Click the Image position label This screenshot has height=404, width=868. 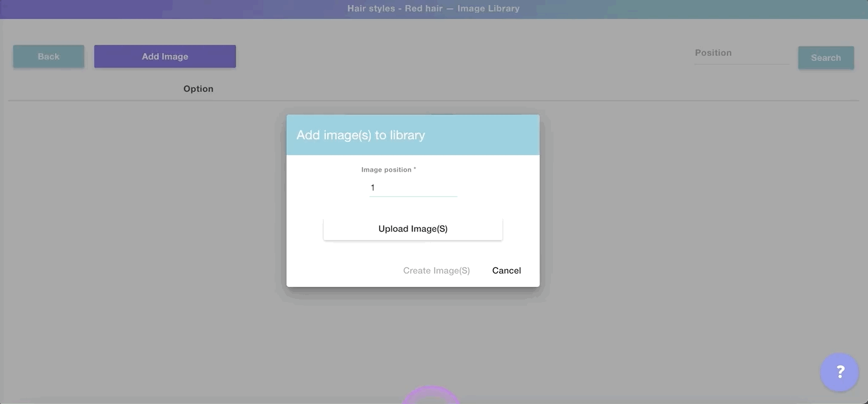coord(386,170)
